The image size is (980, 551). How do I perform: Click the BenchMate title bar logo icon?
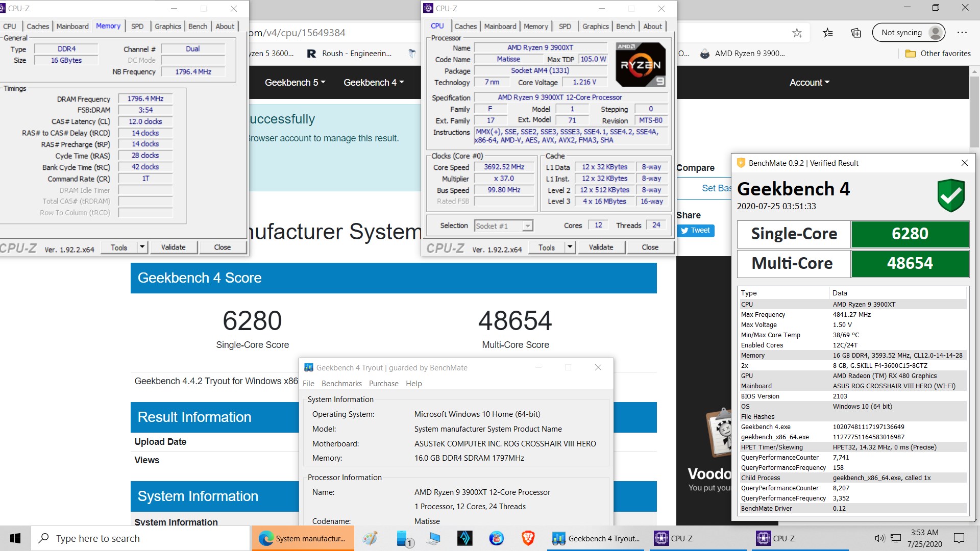pyautogui.click(x=741, y=163)
